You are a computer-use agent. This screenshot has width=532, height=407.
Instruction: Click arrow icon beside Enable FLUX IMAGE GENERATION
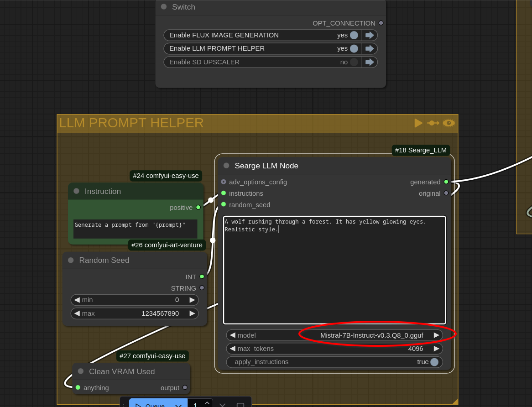pos(370,35)
